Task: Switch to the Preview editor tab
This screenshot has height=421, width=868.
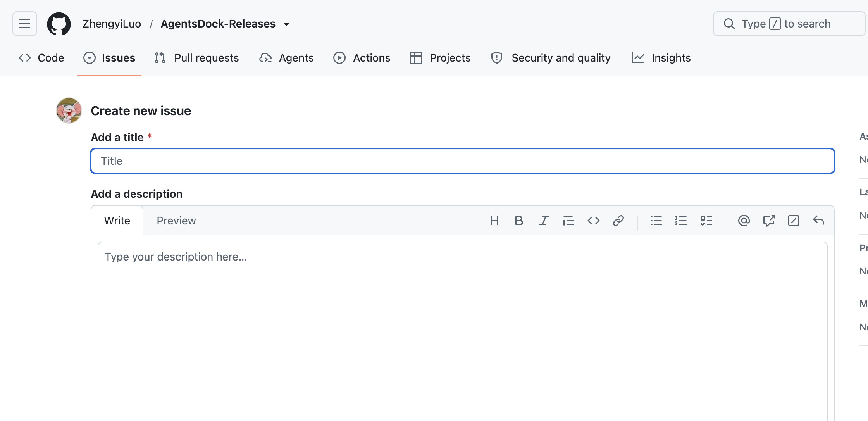Action: pyautogui.click(x=176, y=221)
